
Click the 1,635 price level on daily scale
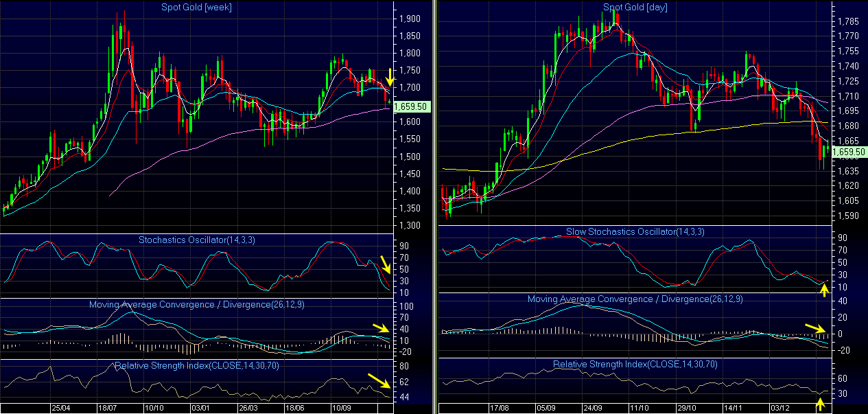[848, 171]
